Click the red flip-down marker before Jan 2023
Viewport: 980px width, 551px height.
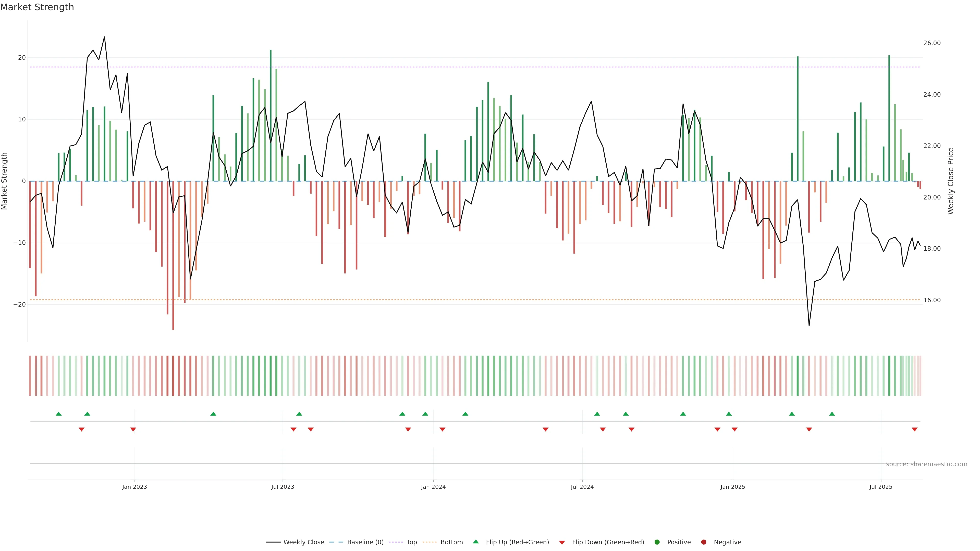133,429
